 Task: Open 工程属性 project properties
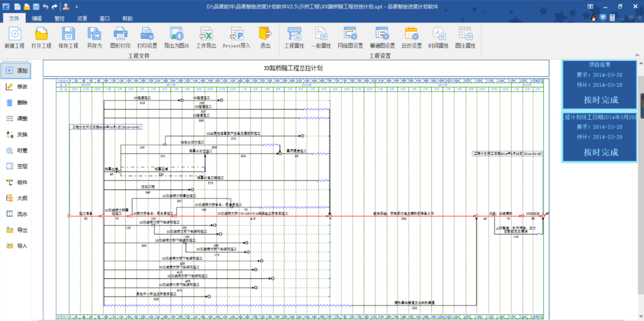pyautogui.click(x=295, y=38)
